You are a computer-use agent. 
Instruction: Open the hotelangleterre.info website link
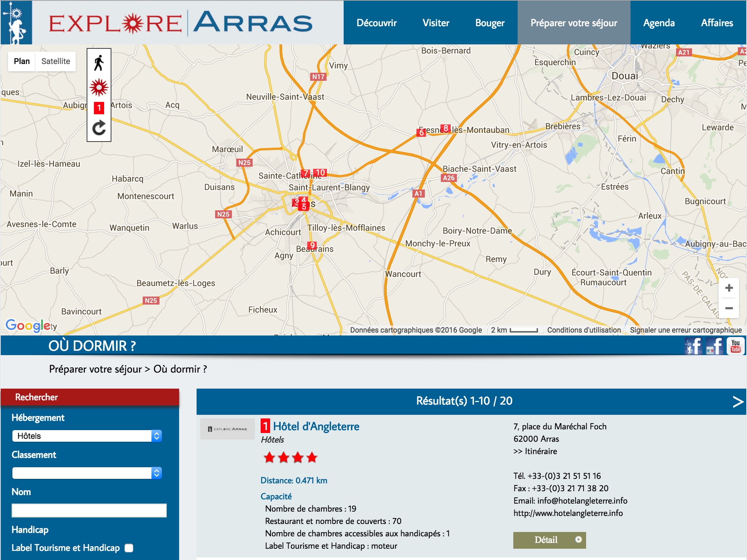[x=568, y=513]
